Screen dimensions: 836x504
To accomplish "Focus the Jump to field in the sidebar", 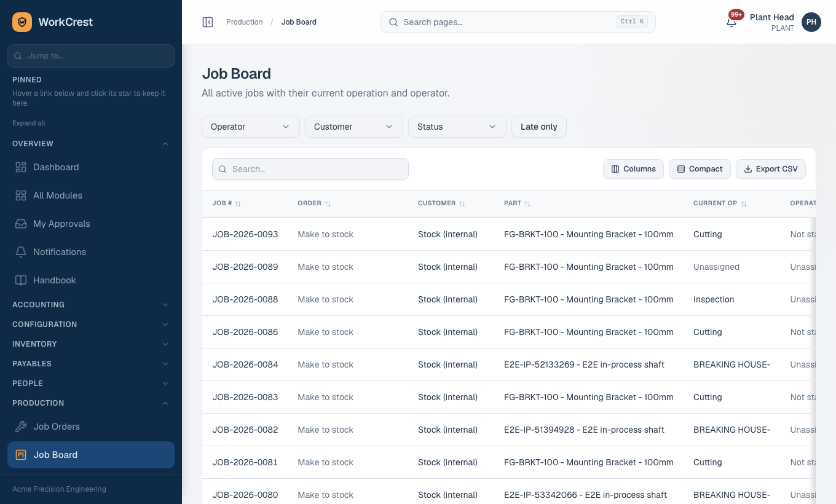I will [91, 56].
